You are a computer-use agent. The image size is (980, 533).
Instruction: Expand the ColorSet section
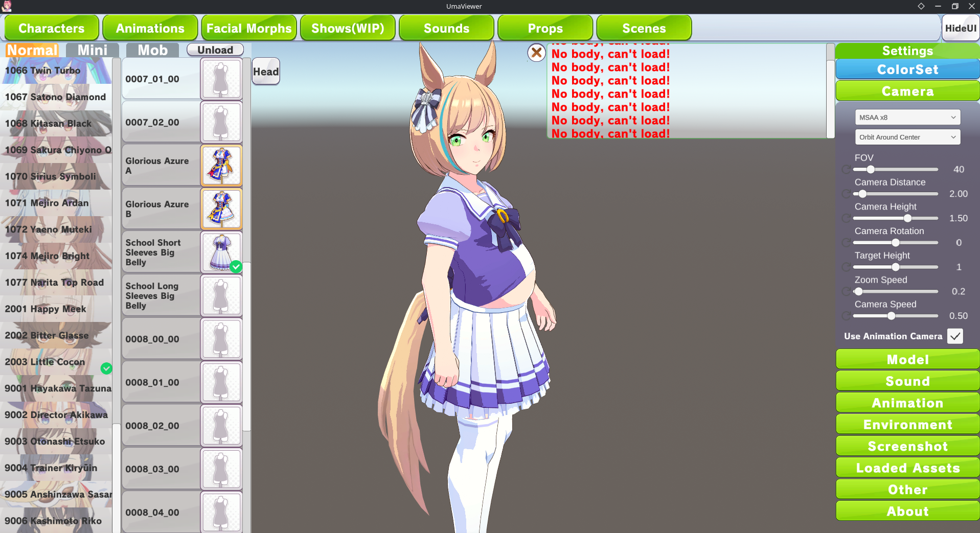[x=907, y=69]
